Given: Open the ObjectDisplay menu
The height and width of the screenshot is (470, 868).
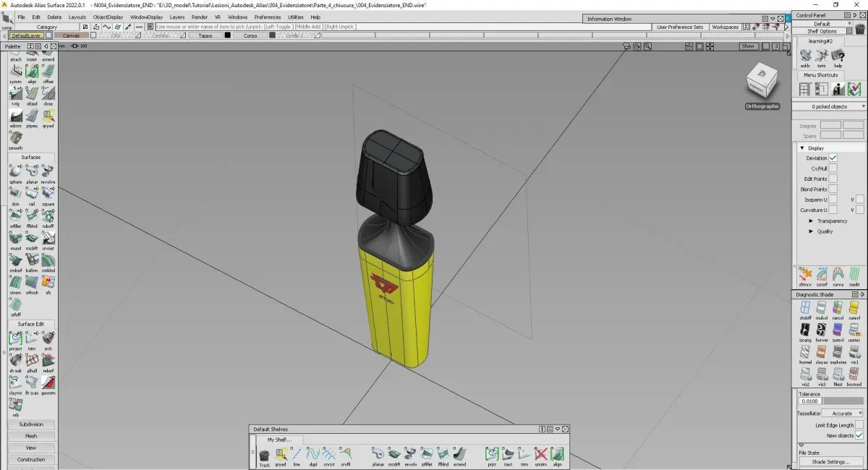Looking at the screenshot, I should coord(108,17).
